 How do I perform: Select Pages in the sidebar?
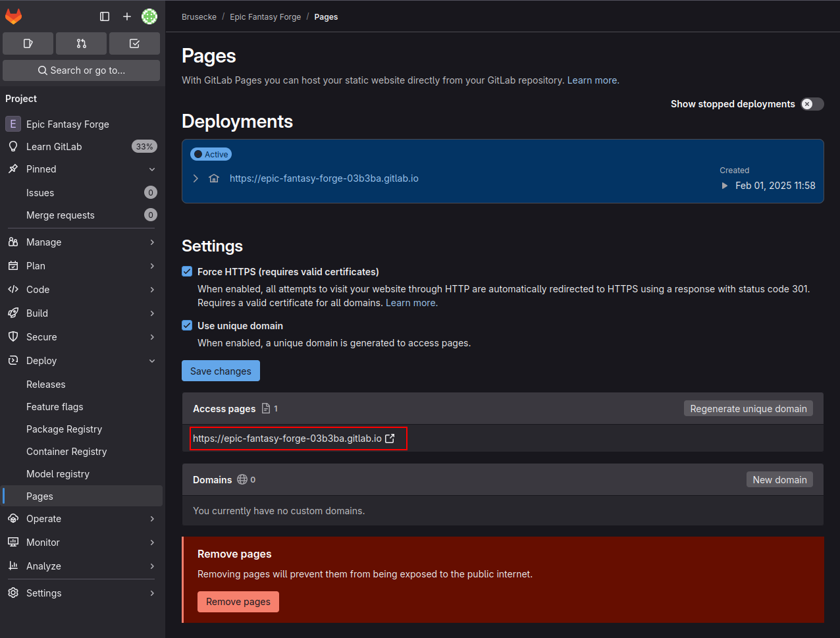[x=82, y=496]
